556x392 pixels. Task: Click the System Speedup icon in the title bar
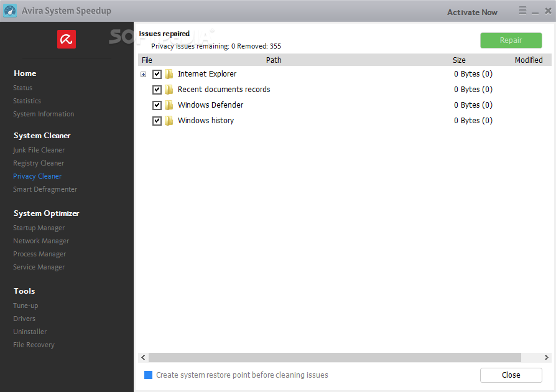pos(10,11)
